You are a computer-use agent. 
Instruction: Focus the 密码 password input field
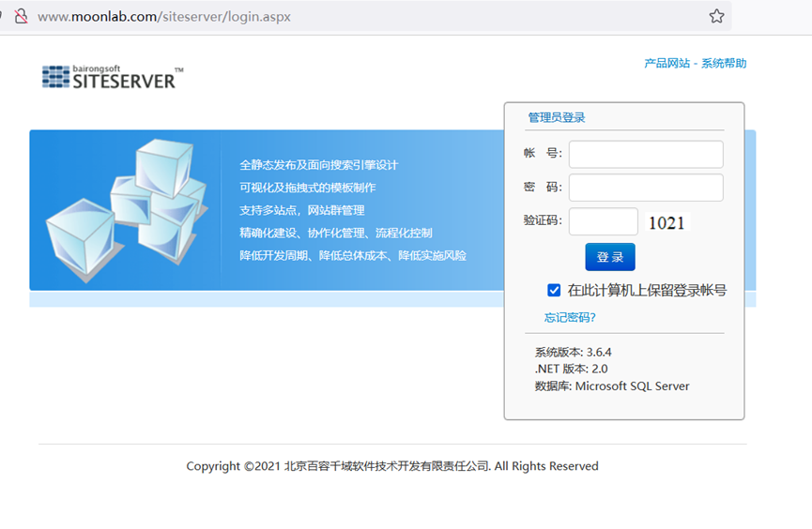point(646,188)
